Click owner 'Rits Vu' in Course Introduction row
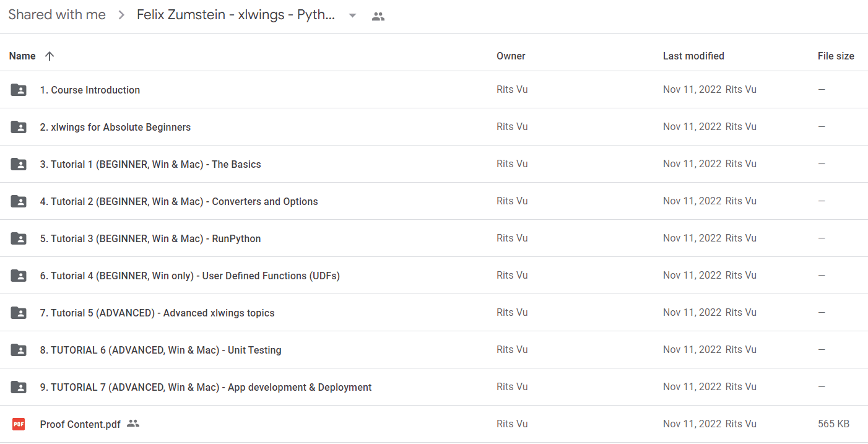Viewport: 868px width, 444px height. (512, 89)
